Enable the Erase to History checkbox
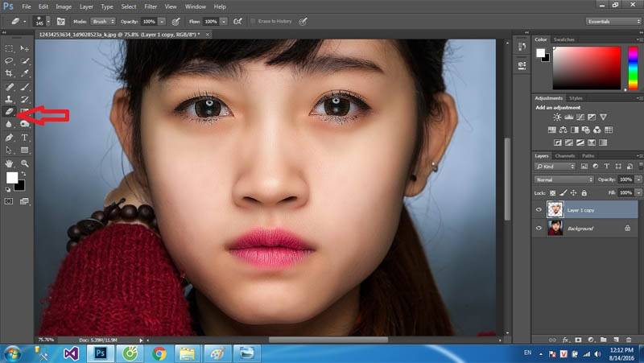Image resolution: width=644 pixels, height=363 pixels. [253, 22]
